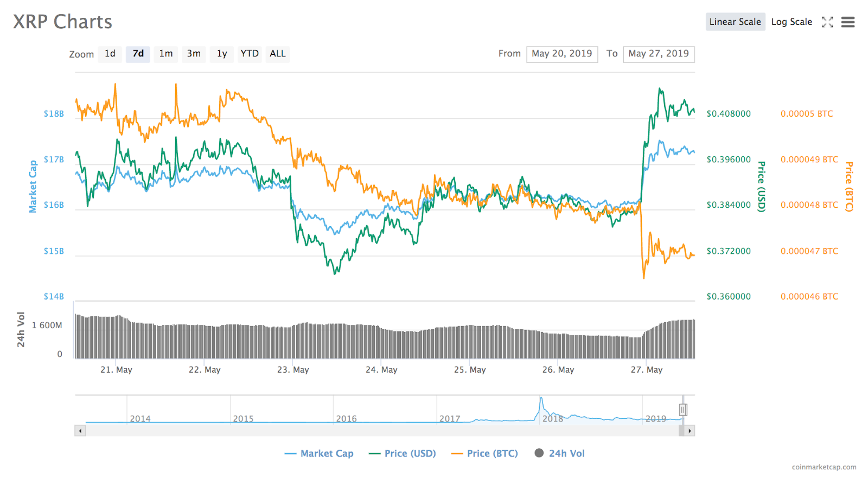Click the $18B market cap label
This screenshot has width=868, height=478.
54,113
